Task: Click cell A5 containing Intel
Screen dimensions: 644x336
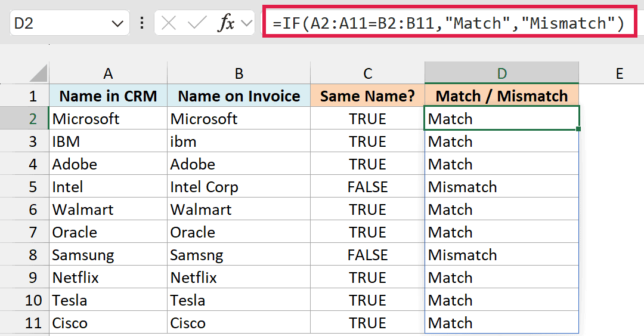Action: (108, 186)
